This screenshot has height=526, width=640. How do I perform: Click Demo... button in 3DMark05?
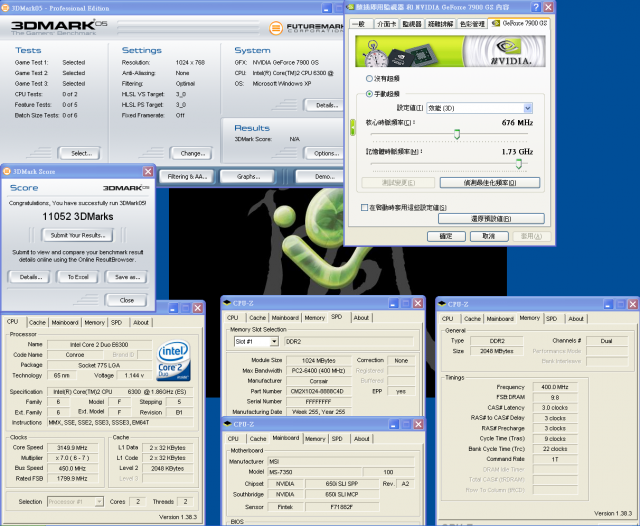click(322, 177)
